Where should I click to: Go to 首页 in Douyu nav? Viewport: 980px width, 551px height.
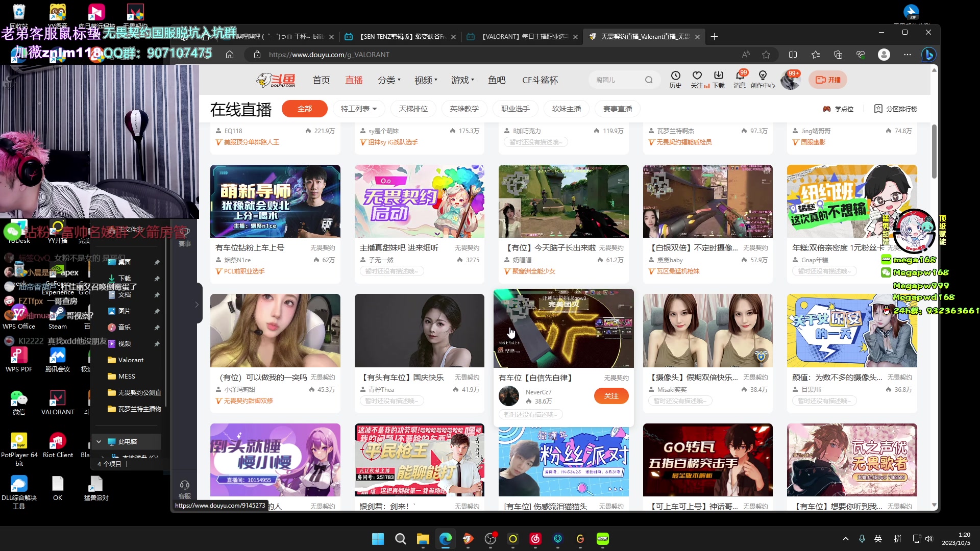[x=321, y=80]
